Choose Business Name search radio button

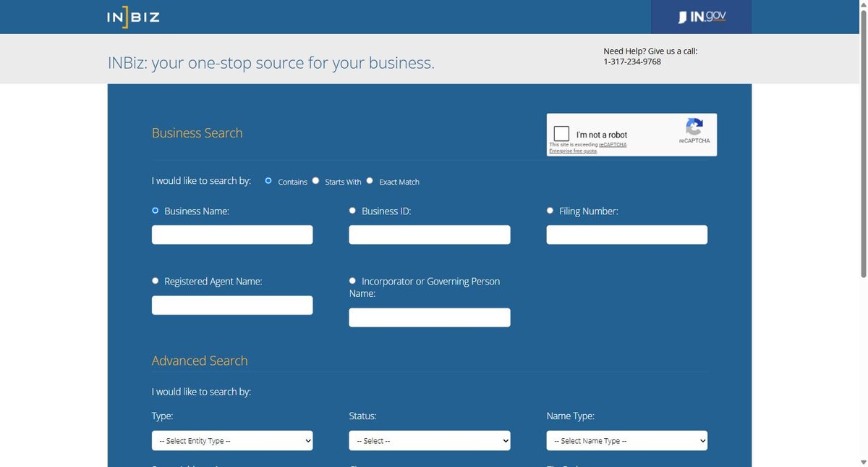(156, 211)
